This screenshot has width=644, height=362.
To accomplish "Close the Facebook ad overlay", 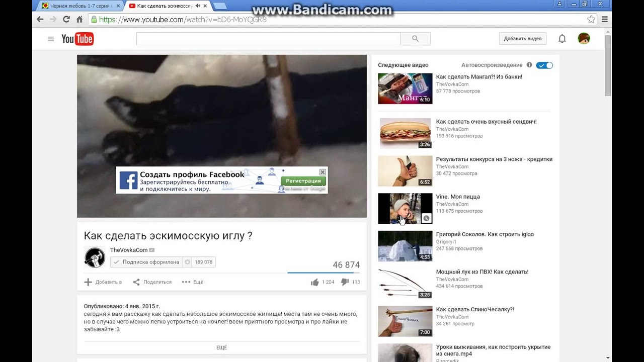I will pos(323,172).
